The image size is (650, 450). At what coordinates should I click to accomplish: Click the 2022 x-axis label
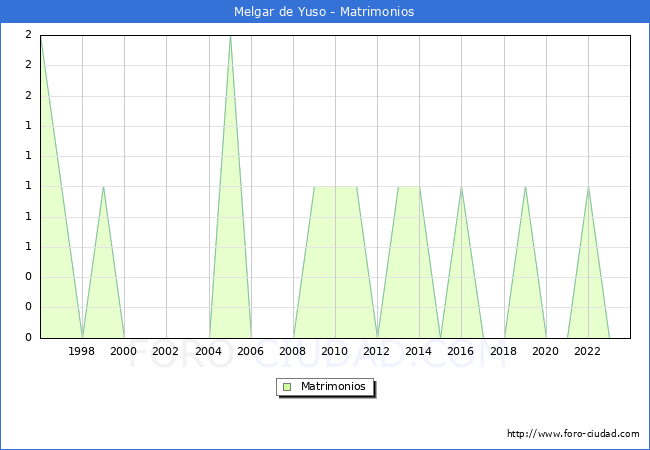point(587,351)
